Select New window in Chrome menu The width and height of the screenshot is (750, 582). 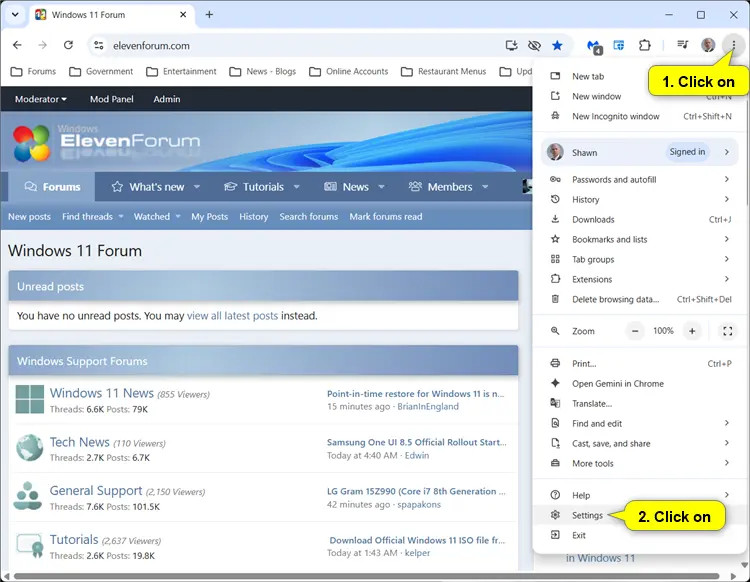point(641,96)
